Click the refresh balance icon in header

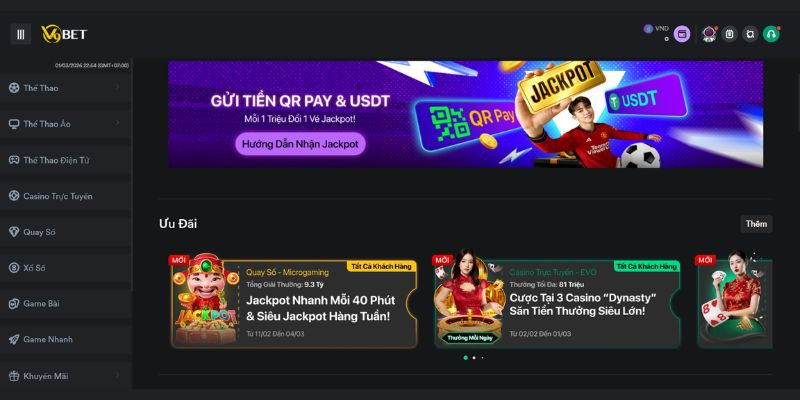[x=750, y=34]
